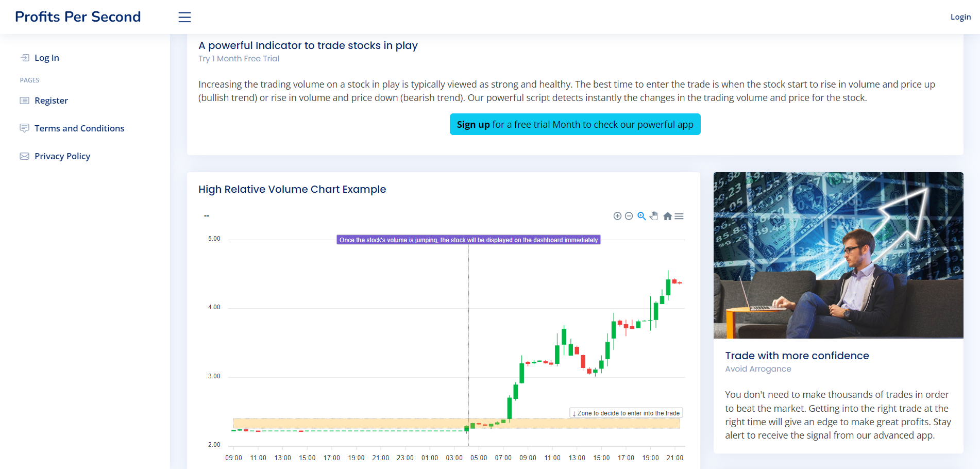The image size is (980, 469).
Task: Toggle the sidebar with the hamburger icon
Action: (184, 17)
